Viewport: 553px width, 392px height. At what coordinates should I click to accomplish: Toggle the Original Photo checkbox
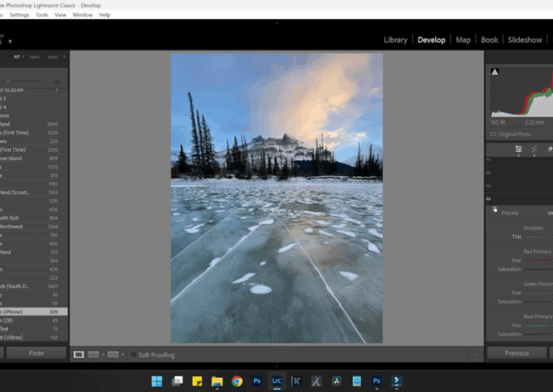pos(491,134)
